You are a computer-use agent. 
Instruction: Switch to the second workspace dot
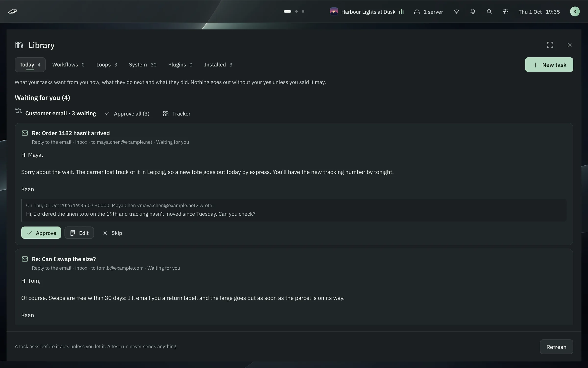click(296, 12)
